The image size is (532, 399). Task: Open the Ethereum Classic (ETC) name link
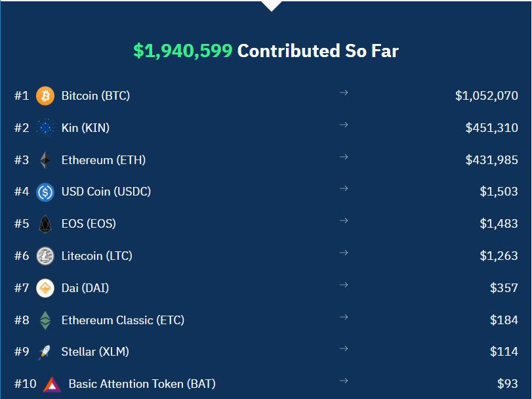tap(123, 320)
